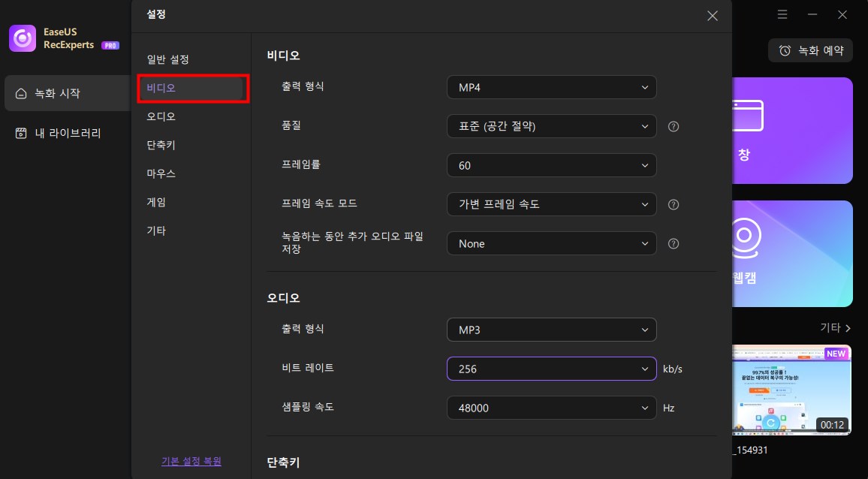Switch to the 오디오 settings tab
The height and width of the screenshot is (479, 868).
pyautogui.click(x=161, y=116)
